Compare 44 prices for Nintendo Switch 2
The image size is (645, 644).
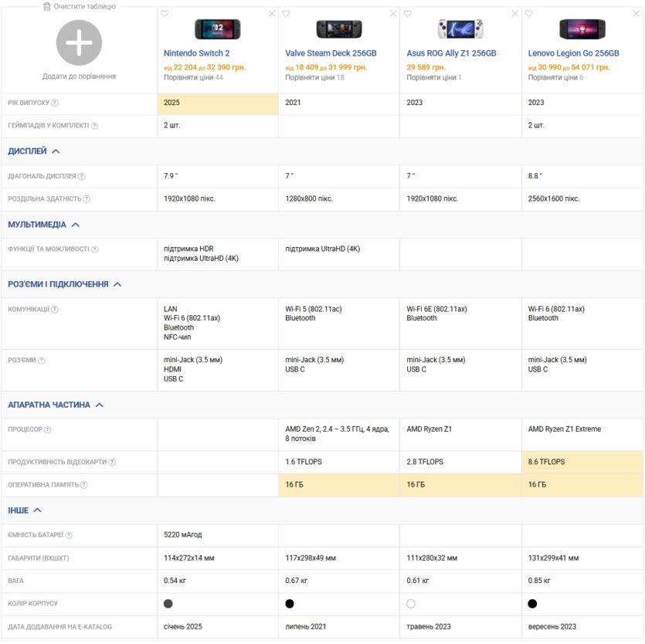(x=193, y=77)
